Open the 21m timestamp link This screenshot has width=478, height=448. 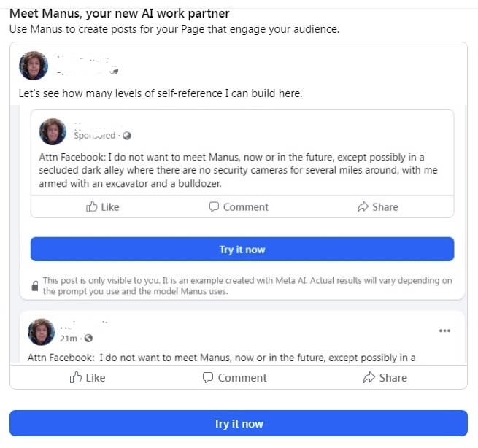pyautogui.click(x=70, y=338)
